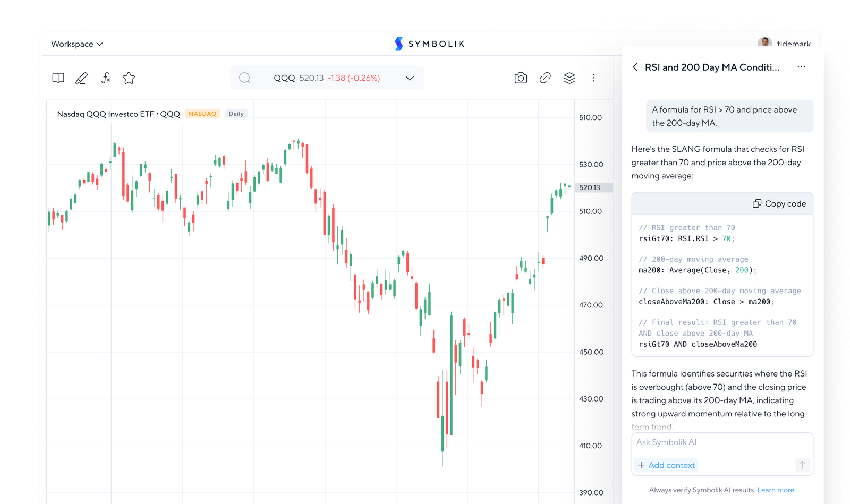Expand the Workspace dropdown menu

tap(77, 44)
